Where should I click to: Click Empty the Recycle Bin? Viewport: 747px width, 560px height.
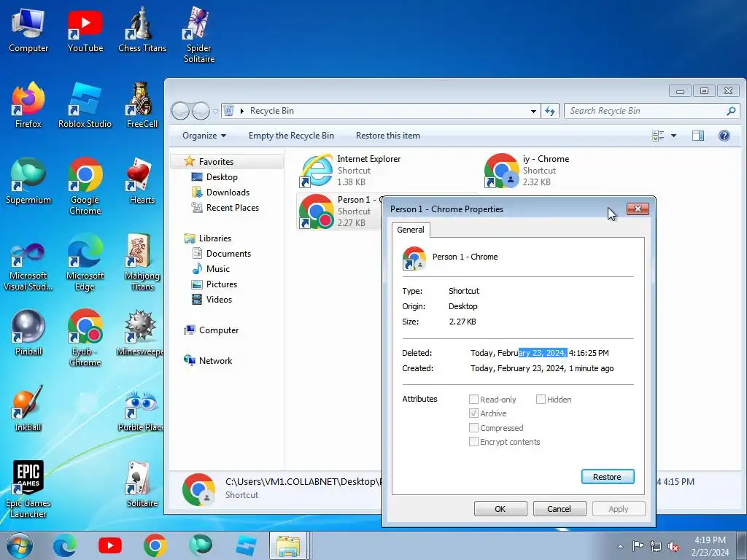[291, 136]
